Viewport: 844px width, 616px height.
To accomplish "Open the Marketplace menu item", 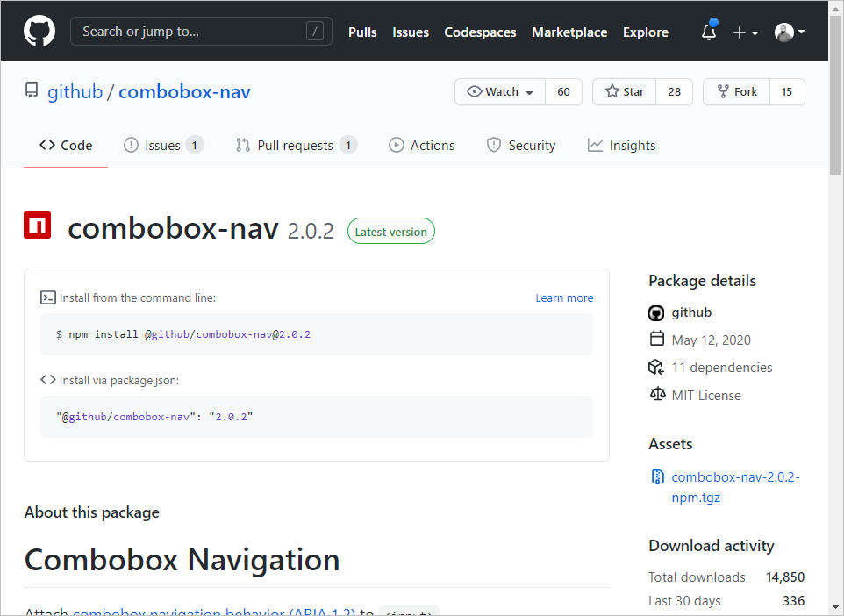I will [x=569, y=32].
